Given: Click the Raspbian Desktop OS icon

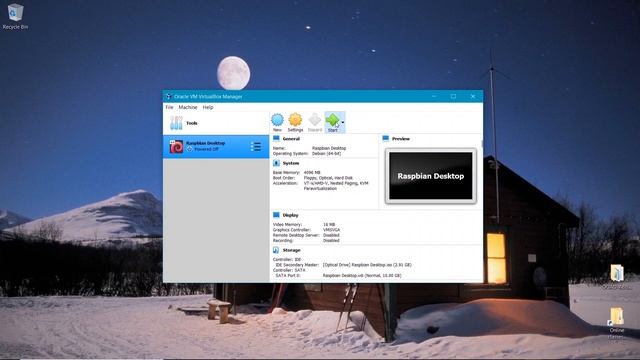Looking at the screenshot, I should pos(176,147).
